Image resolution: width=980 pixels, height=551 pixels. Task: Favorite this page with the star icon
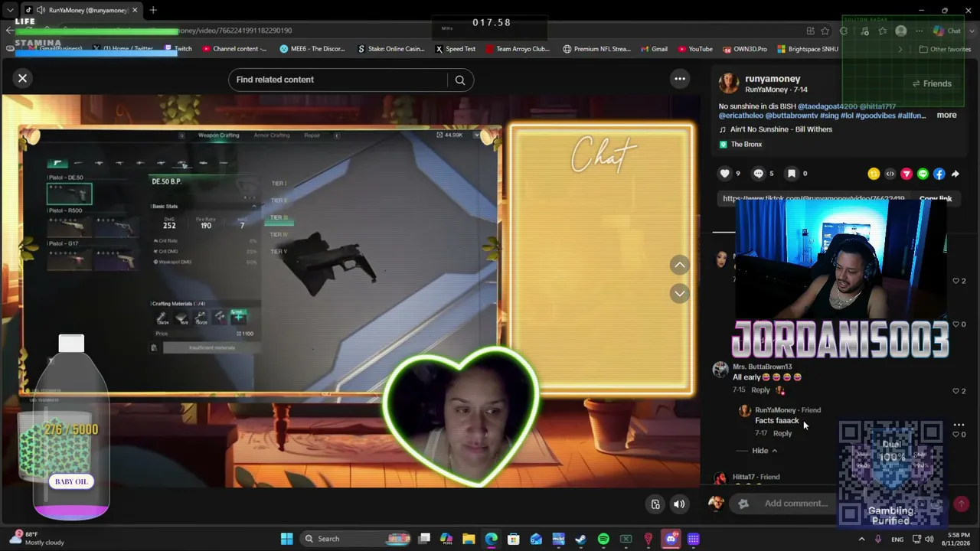[825, 31]
